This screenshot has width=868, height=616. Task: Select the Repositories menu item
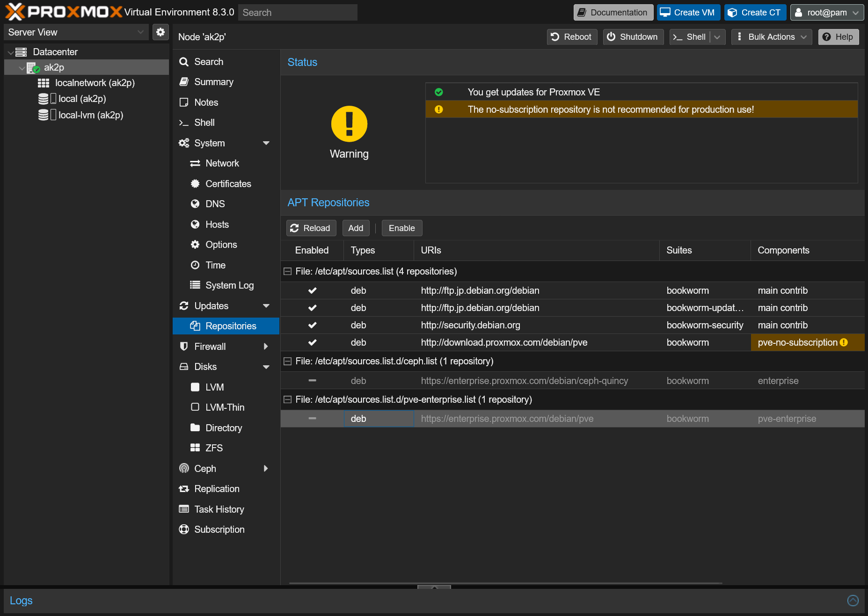click(226, 326)
